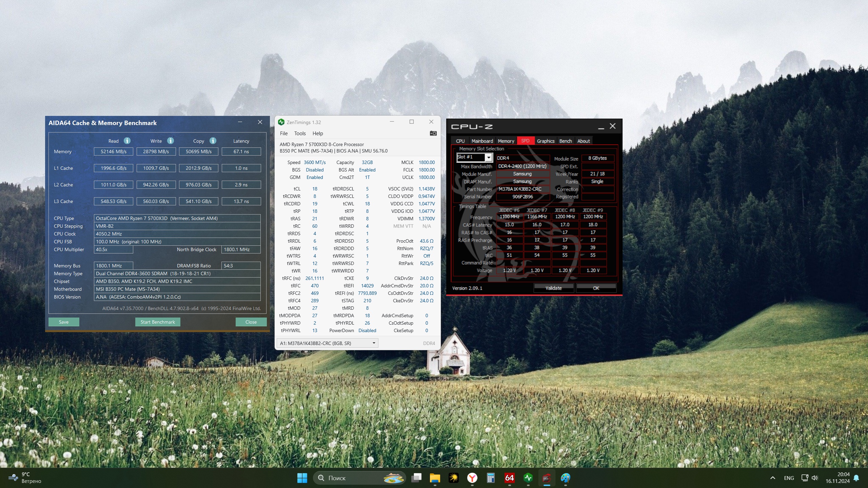Open the ZenTimings taskbar icon
The width and height of the screenshot is (868, 488).
pyautogui.click(x=528, y=478)
